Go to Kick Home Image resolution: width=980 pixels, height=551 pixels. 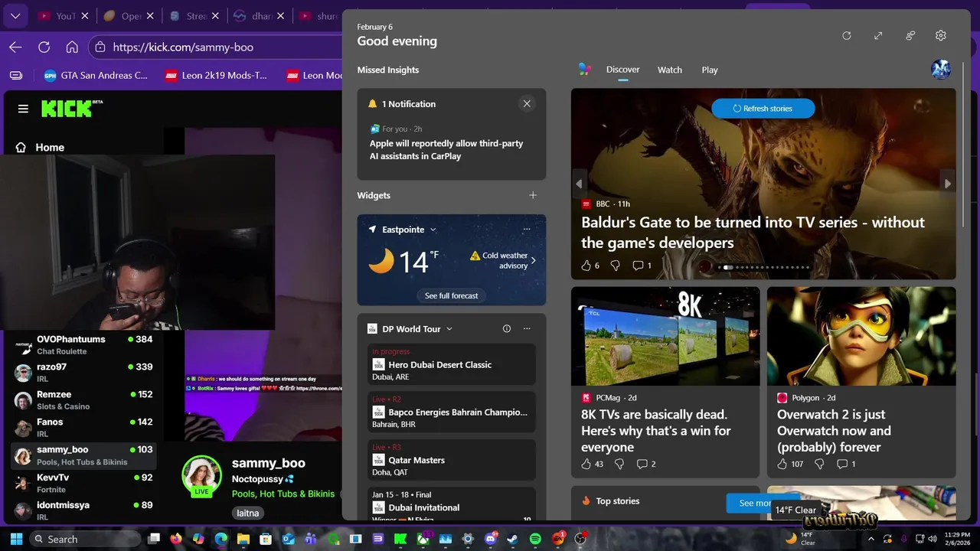41,147
